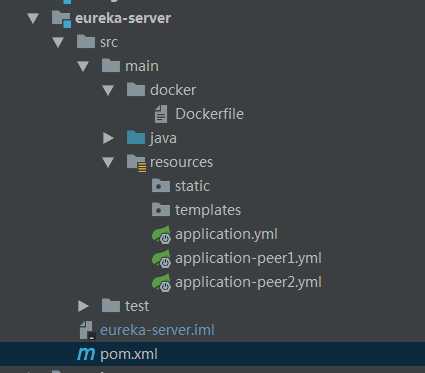Select the main folder label
The image size is (425, 373).
click(x=142, y=66)
